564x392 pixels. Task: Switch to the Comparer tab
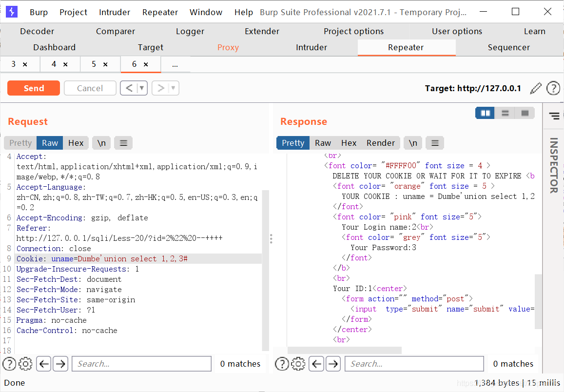(116, 31)
